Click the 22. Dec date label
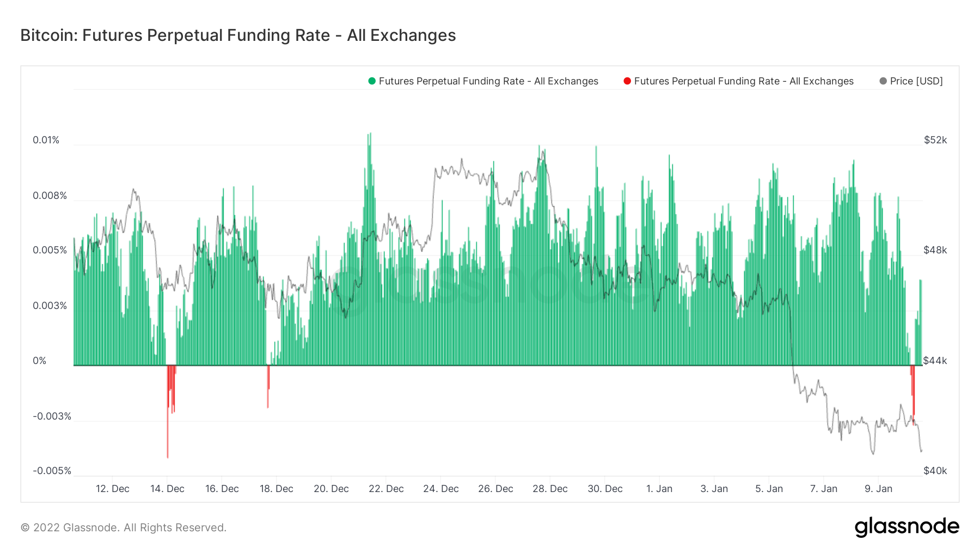980x552 pixels. click(386, 489)
